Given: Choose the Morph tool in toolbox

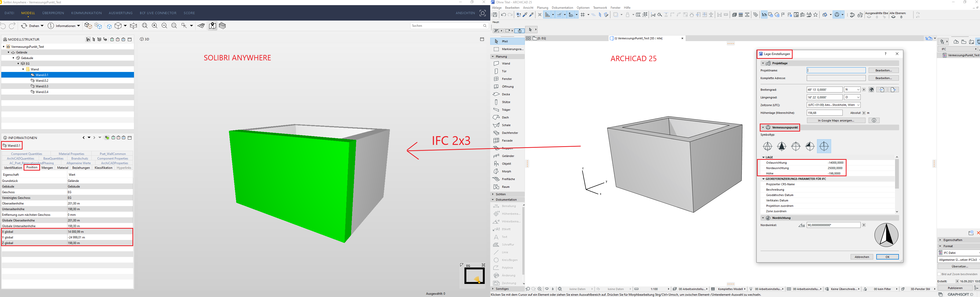Looking at the screenshot, I should click(506, 171).
